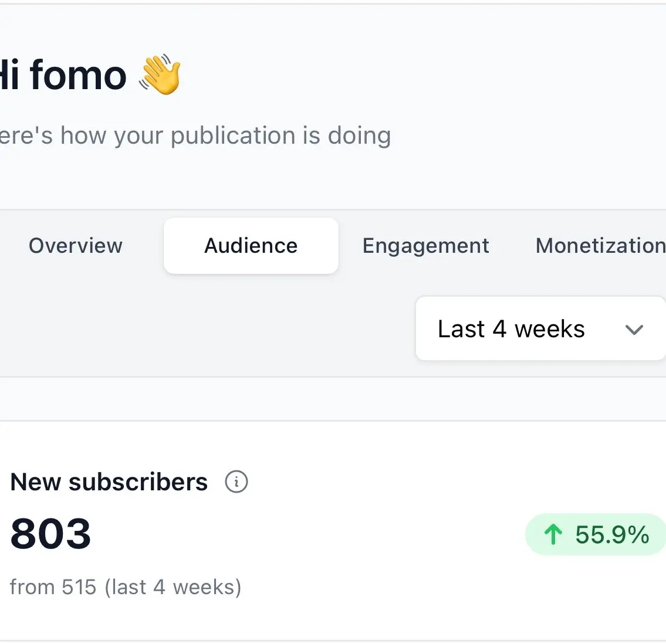
Task: Click the green up arrow icon
Action: pos(553,534)
